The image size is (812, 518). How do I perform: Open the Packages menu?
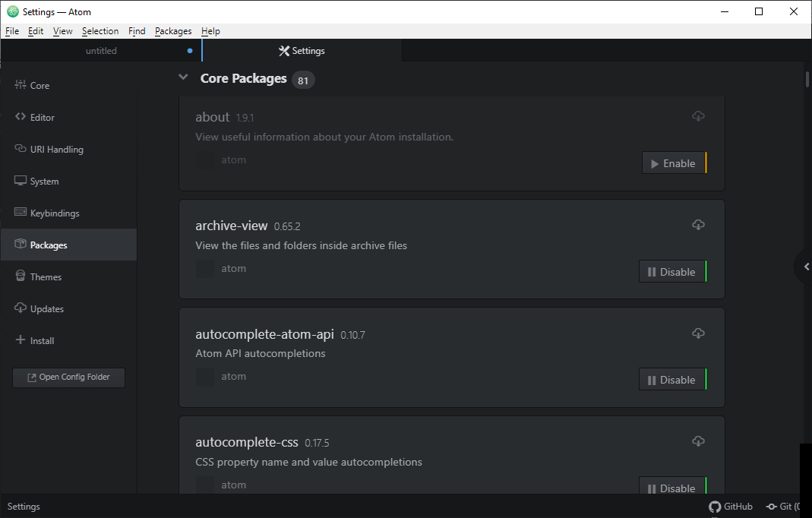click(173, 31)
